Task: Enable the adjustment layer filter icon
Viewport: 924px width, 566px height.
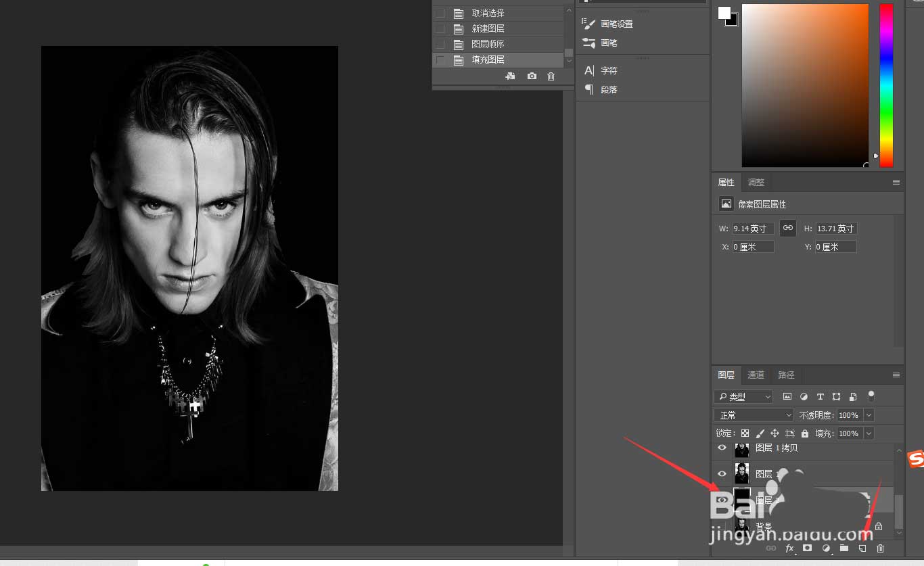Action: [804, 397]
